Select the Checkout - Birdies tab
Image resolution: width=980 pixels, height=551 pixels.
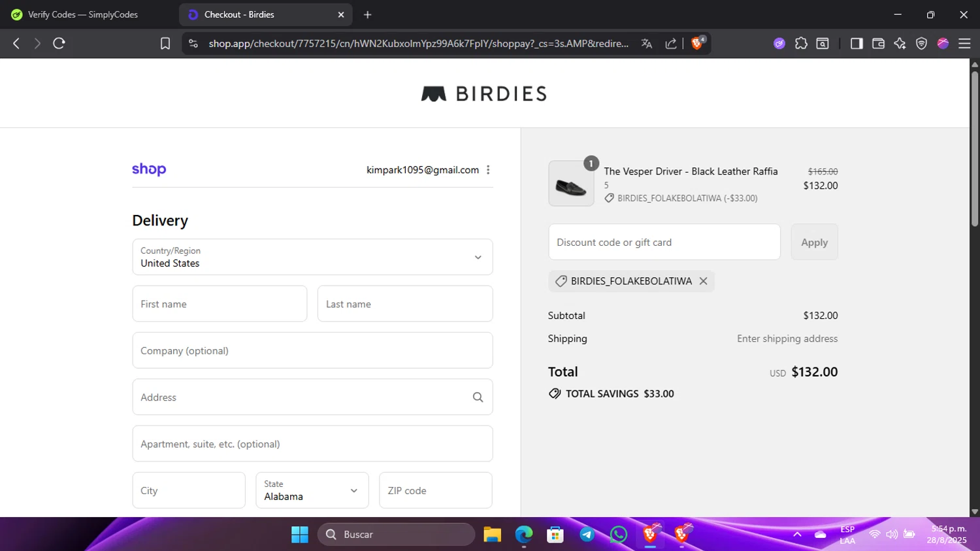coord(265,14)
